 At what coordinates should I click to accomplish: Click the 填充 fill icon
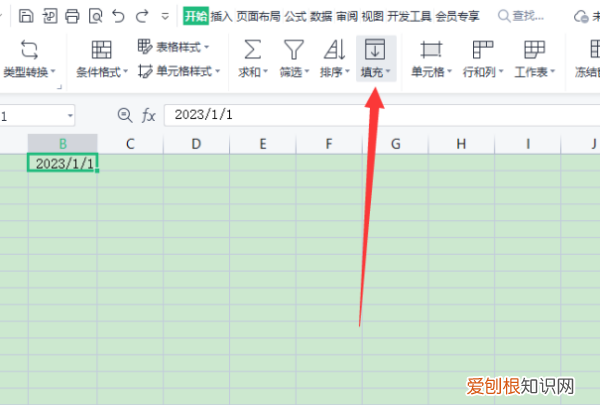click(x=375, y=49)
